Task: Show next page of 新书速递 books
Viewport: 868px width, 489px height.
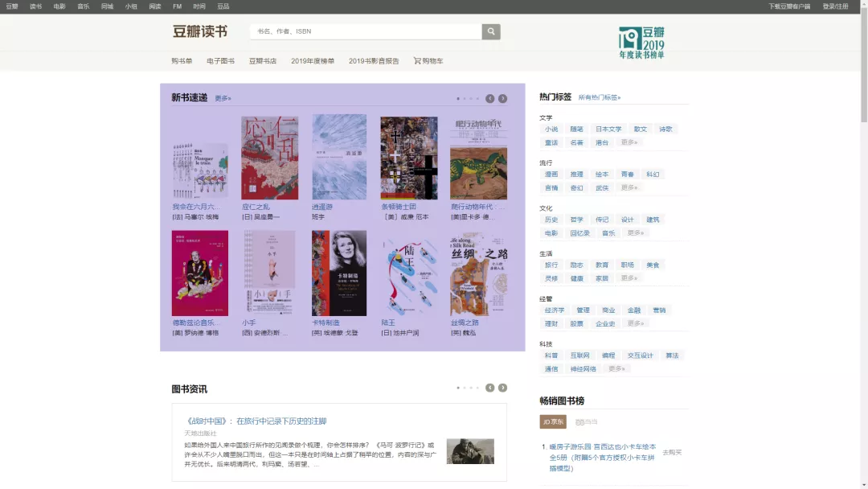Action: (502, 99)
